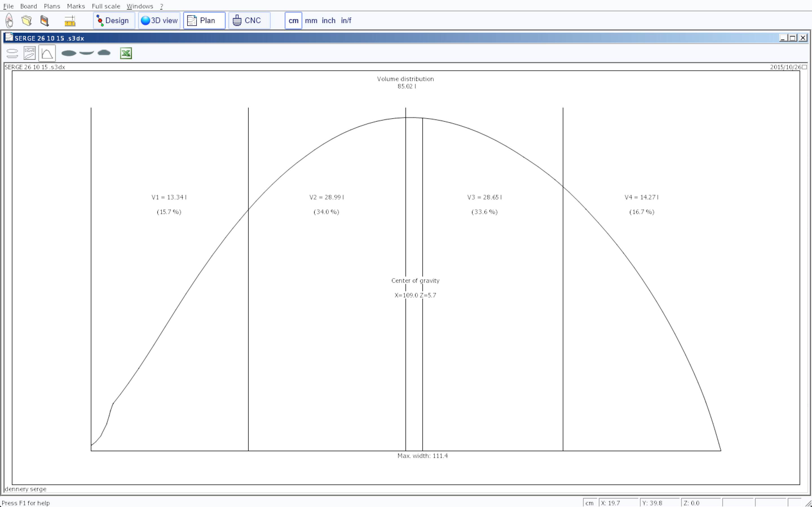Switch to 3D view mode
This screenshot has height=507, width=812.
click(x=159, y=21)
